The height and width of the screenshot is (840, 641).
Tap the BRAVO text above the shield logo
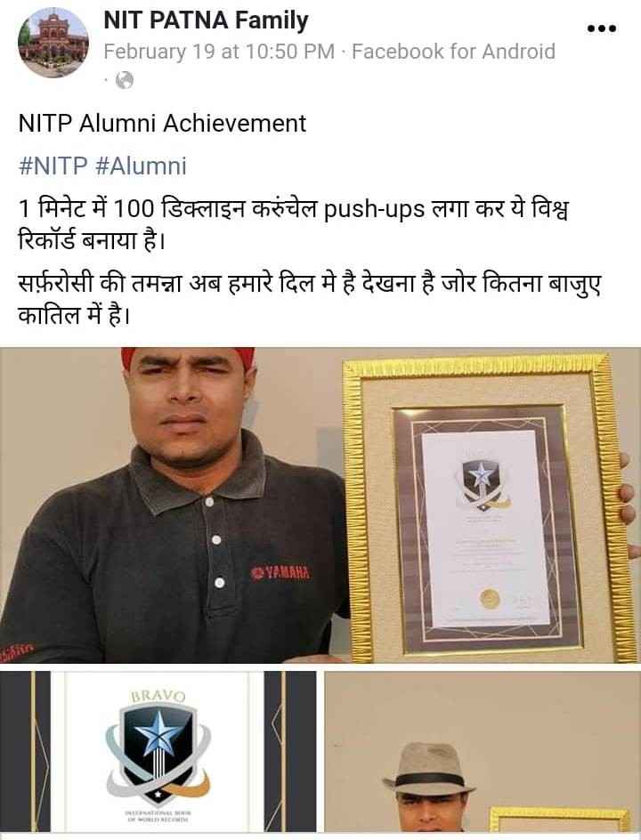158,696
